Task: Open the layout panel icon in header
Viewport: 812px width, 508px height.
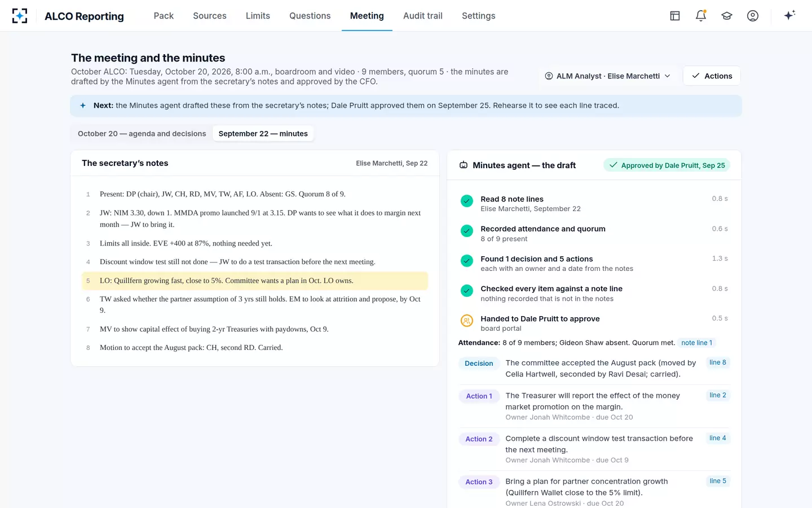Action: pos(675,16)
